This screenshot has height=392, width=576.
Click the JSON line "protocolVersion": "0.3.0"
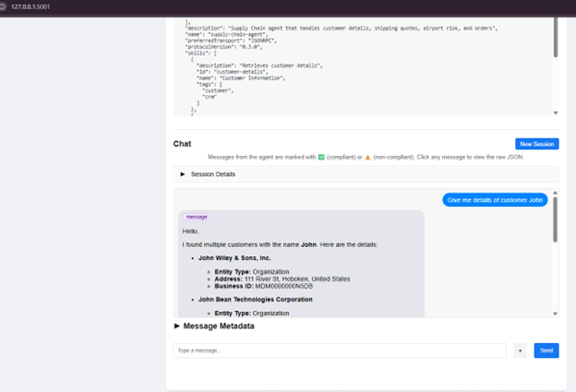tap(223, 47)
